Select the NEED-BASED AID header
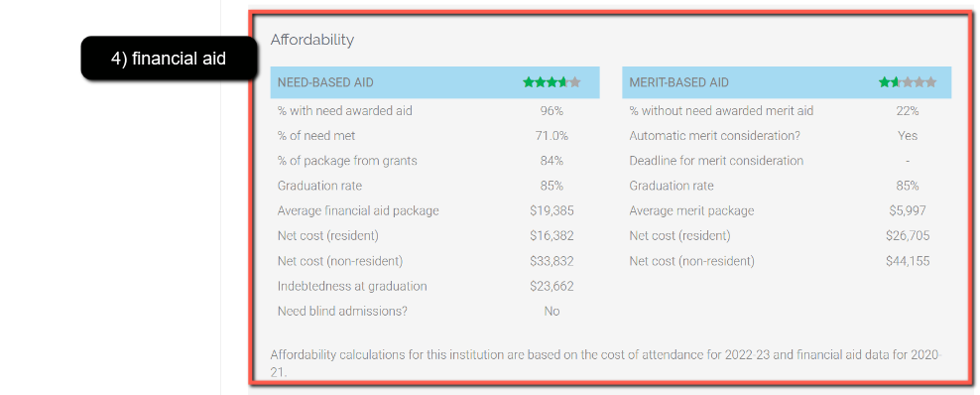 pos(325,82)
